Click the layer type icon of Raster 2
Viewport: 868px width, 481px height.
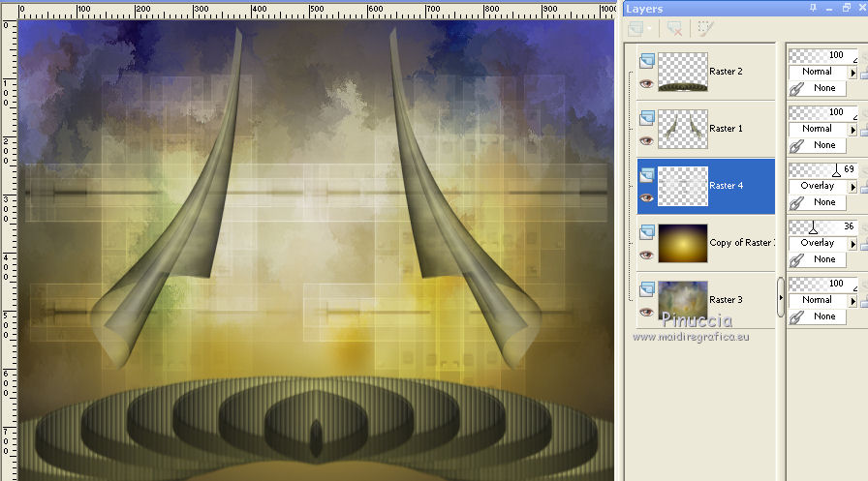(x=646, y=60)
